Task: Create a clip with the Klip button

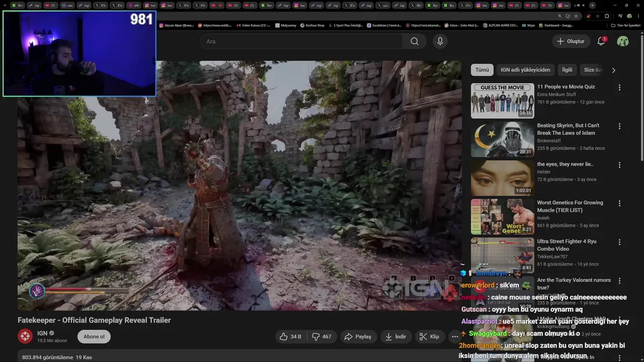Action: pos(429,336)
